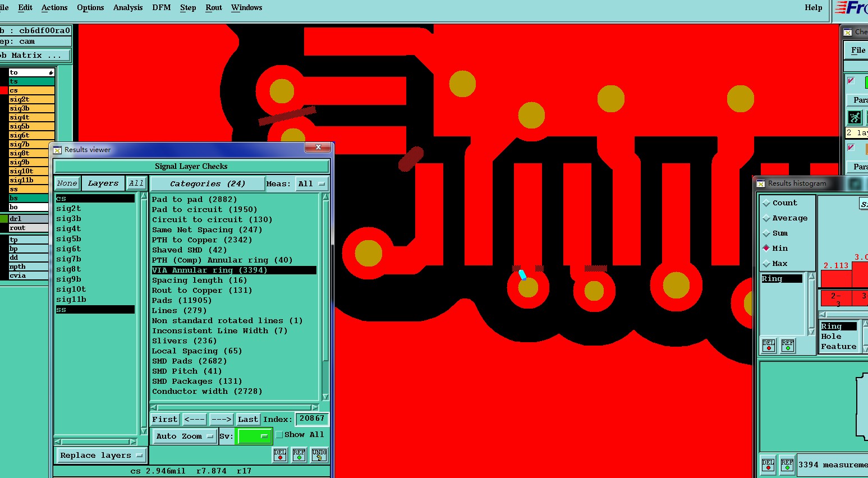Click the Job Matrix button
The width and height of the screenshot is (868, 478).
(x=35, y=55)
